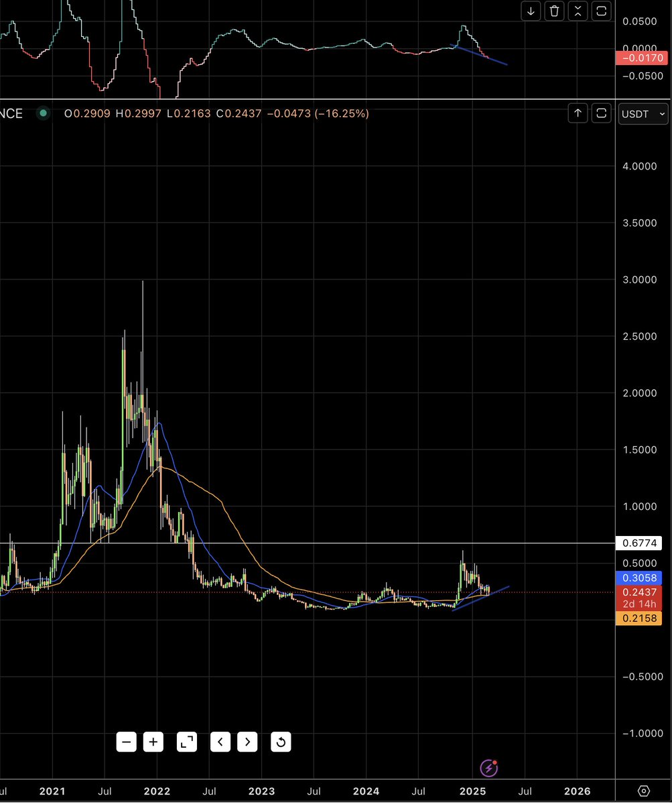Maximize the main price pane

tap(602, 113)
